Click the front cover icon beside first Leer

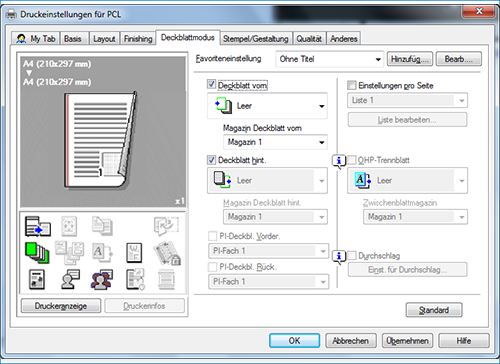(x=223, y=105)
